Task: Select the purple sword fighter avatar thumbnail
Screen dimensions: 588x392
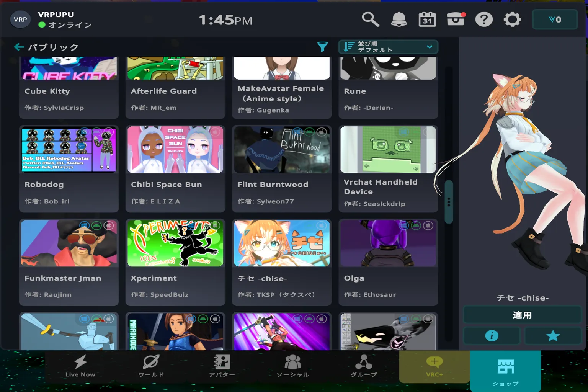Action: click(x=282, y=332)
